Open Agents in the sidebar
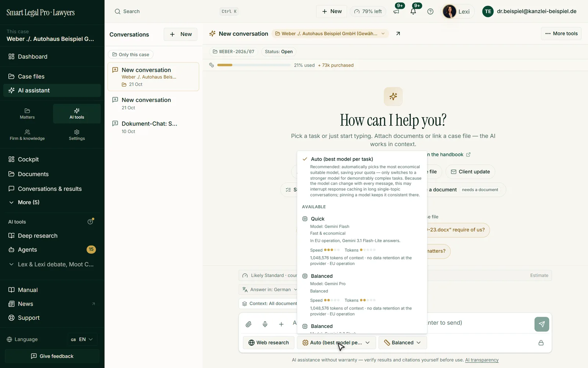 coord(52,250)
